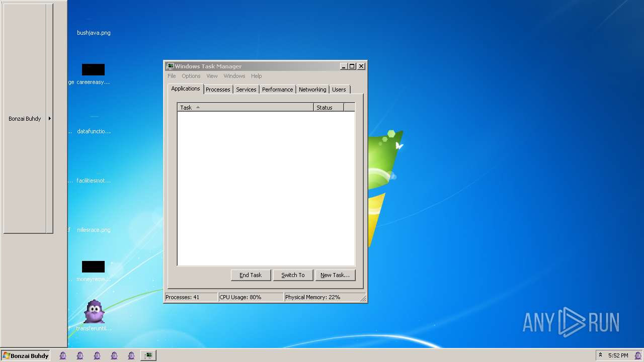Select the facilitiesmot desktop icon
The width and height of the screenshot is (644, 362).
tap(94, 180)
